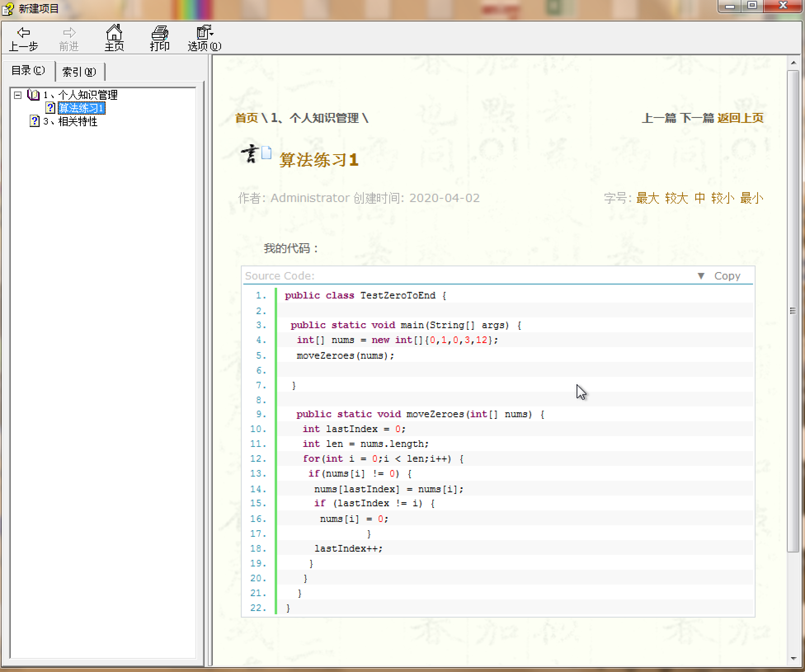The width and height of the screenshot is (805, 672).
Task: Click the 'for(int i = 0;i < len;i++) {' line
Action: click(383, 459)
